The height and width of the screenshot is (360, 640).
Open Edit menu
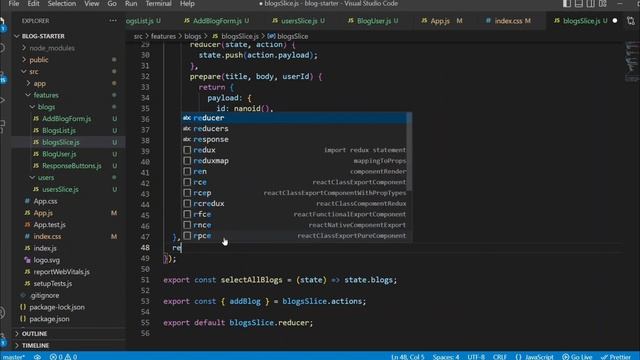(33, 4)
